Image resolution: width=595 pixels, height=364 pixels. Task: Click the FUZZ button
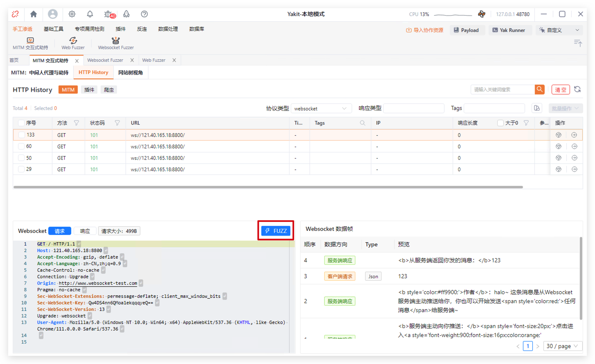(x=276, y=231)
